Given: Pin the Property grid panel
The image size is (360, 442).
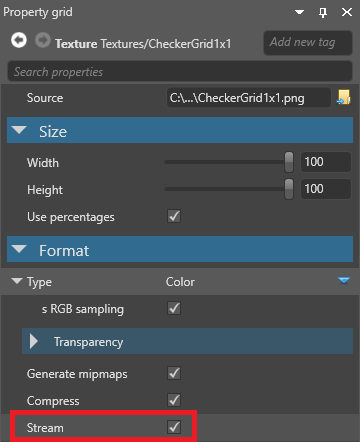Looking at the screenshot, I should point(322,13).
